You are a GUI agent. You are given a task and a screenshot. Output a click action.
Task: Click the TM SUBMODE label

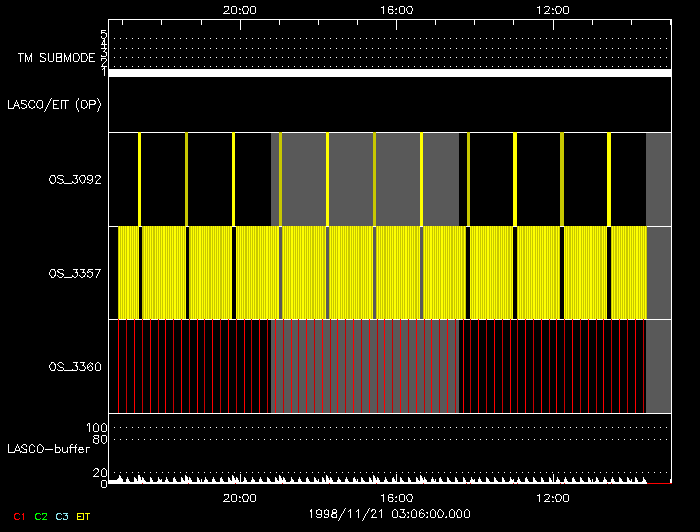pos(57,58)
